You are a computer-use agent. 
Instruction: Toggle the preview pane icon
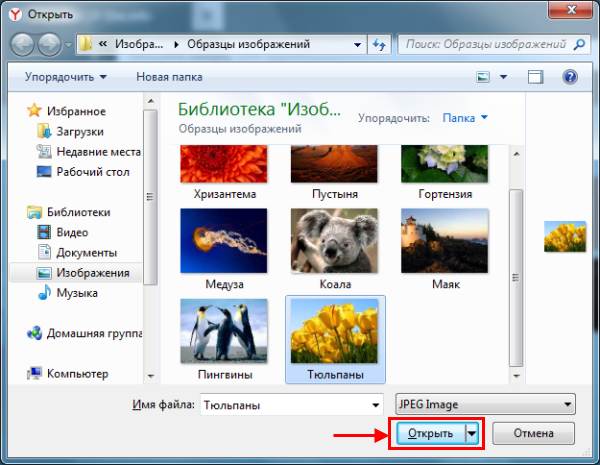[536, 77]
